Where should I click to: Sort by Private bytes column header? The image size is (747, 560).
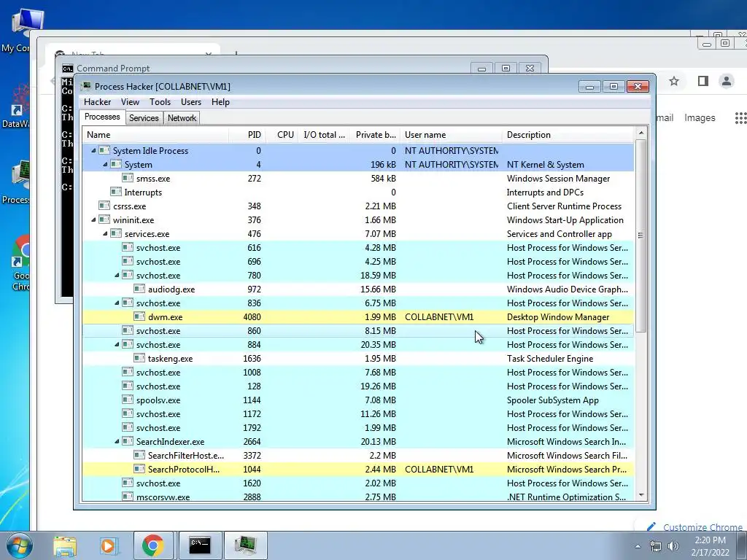point(375,135)
